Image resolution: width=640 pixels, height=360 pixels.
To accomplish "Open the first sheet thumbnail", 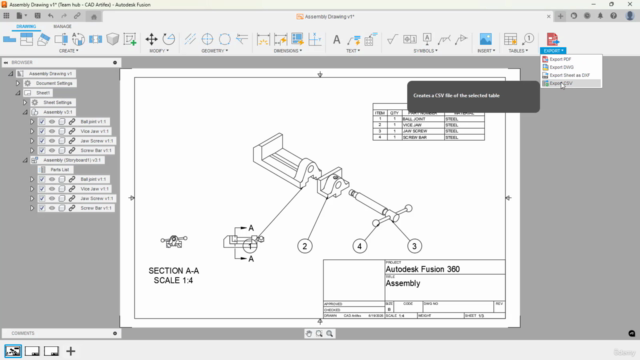I will coord(13,351).
